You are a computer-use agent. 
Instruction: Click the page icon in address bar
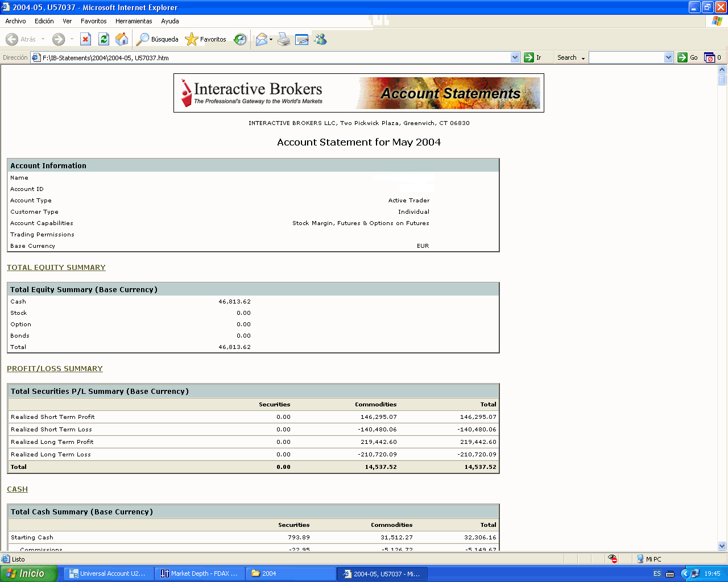click(x=36, y=57)
